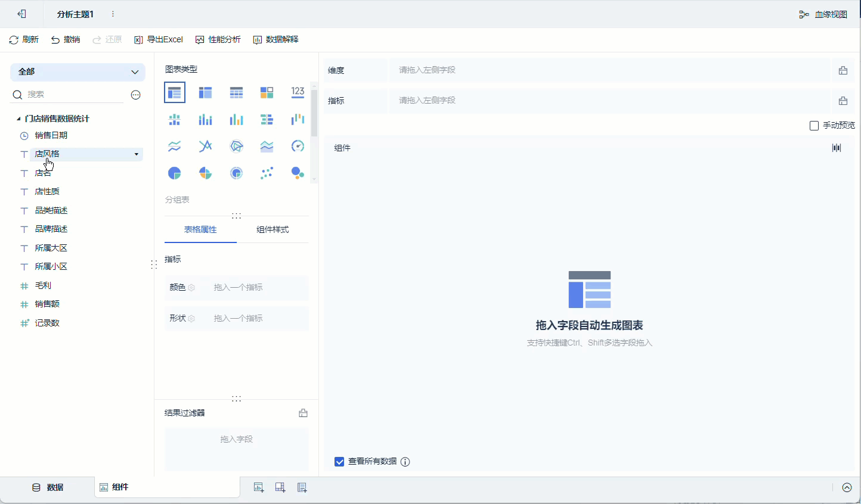Select the grouped table chart type

point(175,92)
